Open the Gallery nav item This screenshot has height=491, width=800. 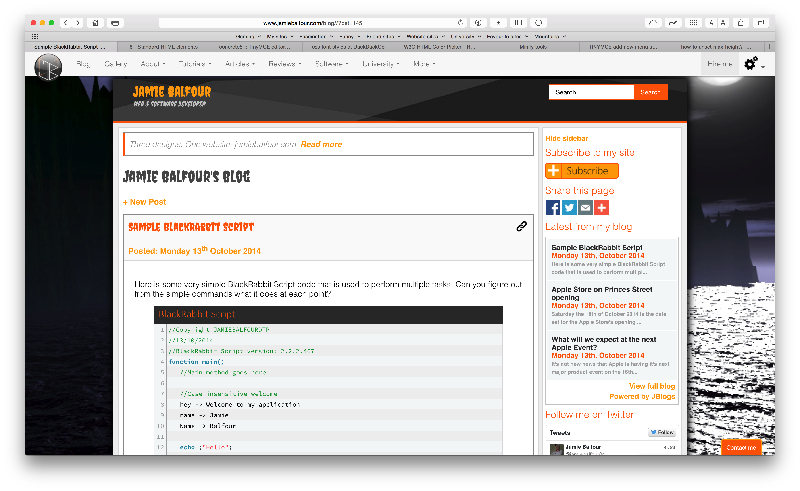click(115, 64)
